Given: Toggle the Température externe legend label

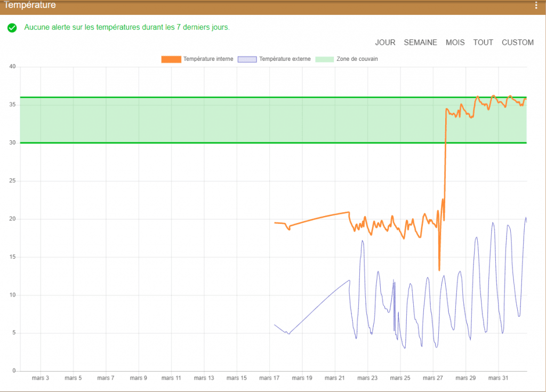Looking at the screenshot, I should click(x=285, y=59).
